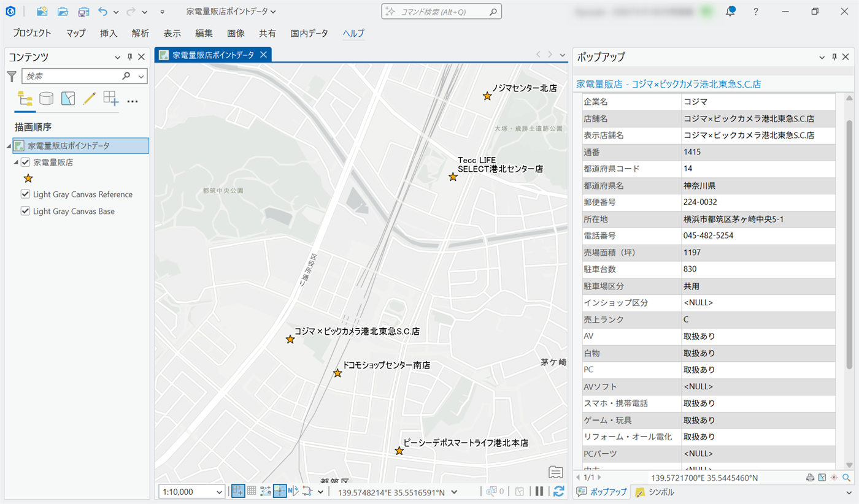Toggle Light Gray Canvas Reference layer visibility
Image resolution: width=859 pixels, height=504 pixels.
[x=26, y=194]
